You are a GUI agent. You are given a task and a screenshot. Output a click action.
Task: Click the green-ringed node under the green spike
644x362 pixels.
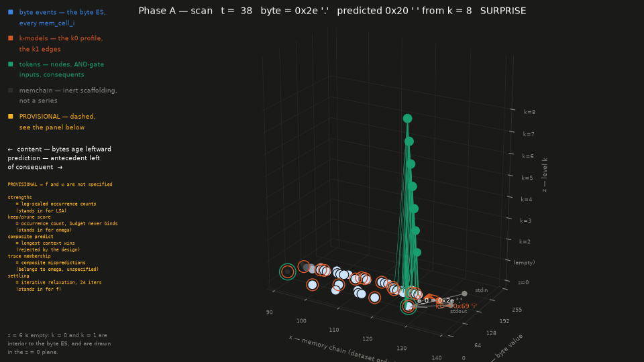click(x=409, y=306)
